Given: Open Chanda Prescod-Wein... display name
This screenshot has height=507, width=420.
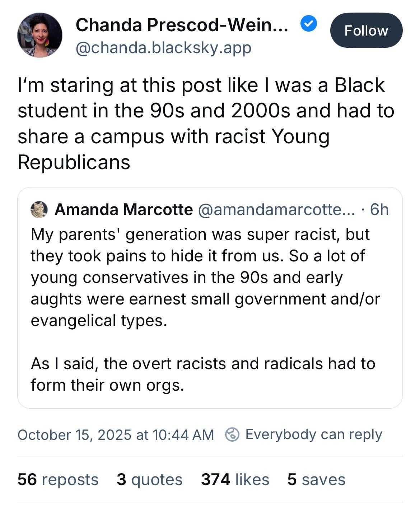Looking at the screenshot, I should pyautogui.click(x=182, y=25).
